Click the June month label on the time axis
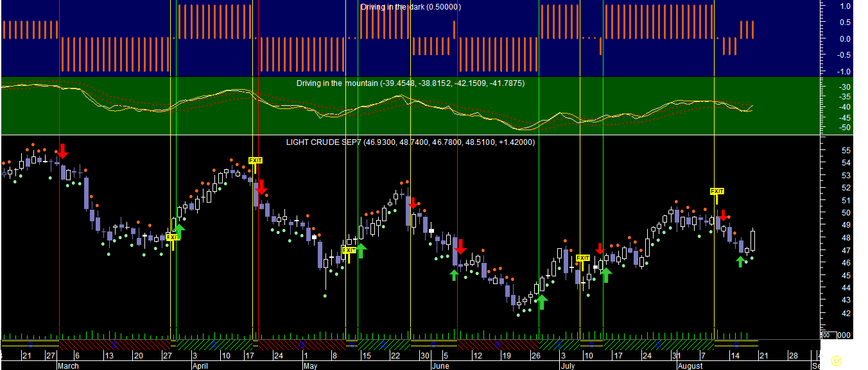 click(x=440, y=366)
